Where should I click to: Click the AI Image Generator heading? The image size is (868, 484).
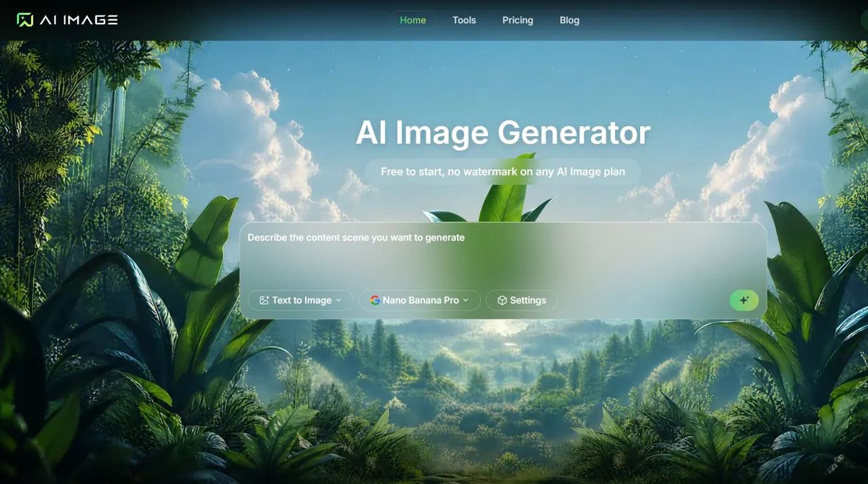502,132
